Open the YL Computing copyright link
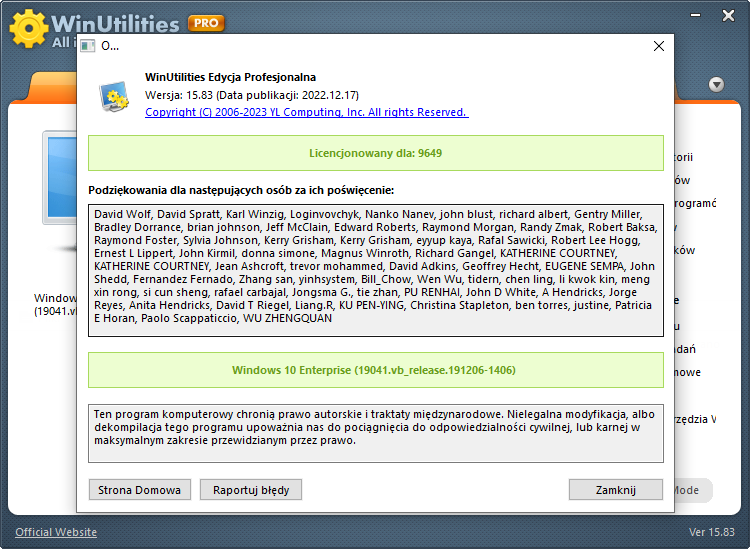The width and height of the screenshot is (750, 549). pyautogui.click(x=307, y=112)
